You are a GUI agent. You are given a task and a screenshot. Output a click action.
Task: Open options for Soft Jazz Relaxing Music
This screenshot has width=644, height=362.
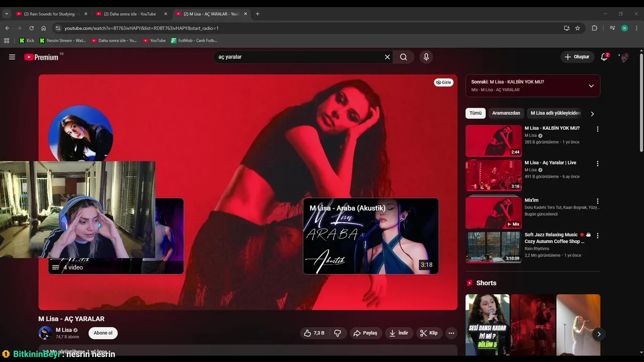tap(598, 235)
